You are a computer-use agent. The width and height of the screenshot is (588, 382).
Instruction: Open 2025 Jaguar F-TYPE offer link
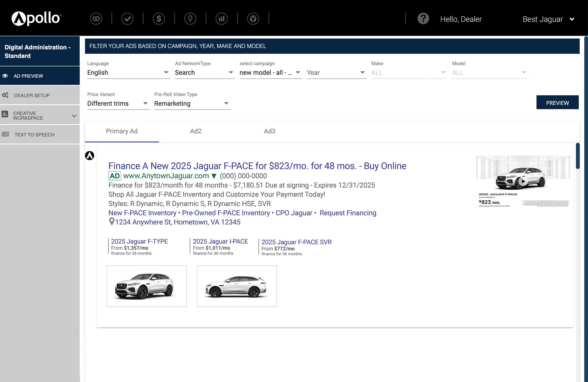click(139, 241)
